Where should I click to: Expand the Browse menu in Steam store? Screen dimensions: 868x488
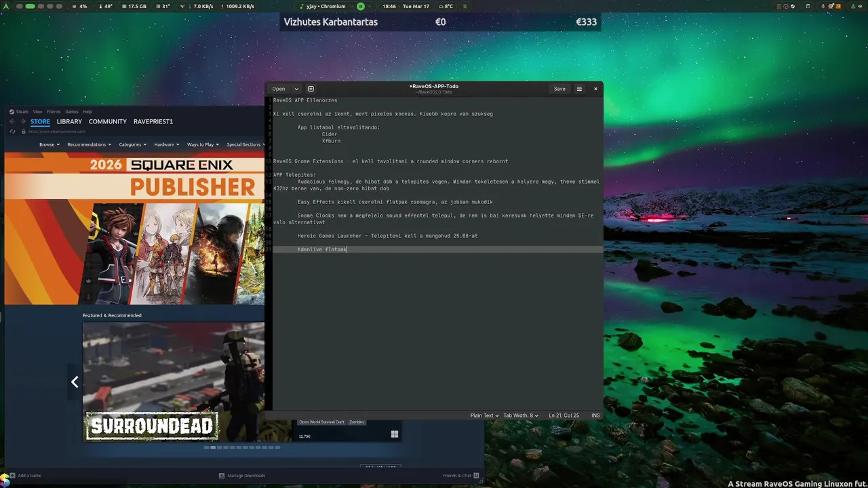coord(50,144)
